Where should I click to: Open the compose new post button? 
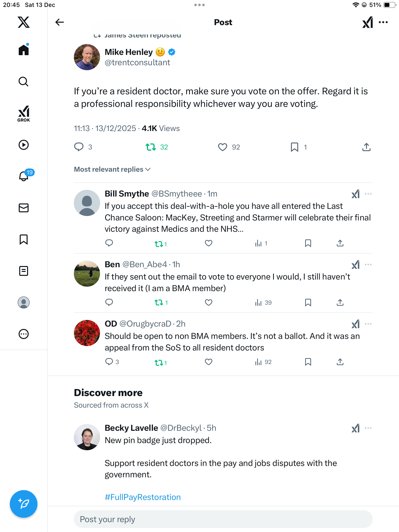pyautogui.click(x=24, y=504)
